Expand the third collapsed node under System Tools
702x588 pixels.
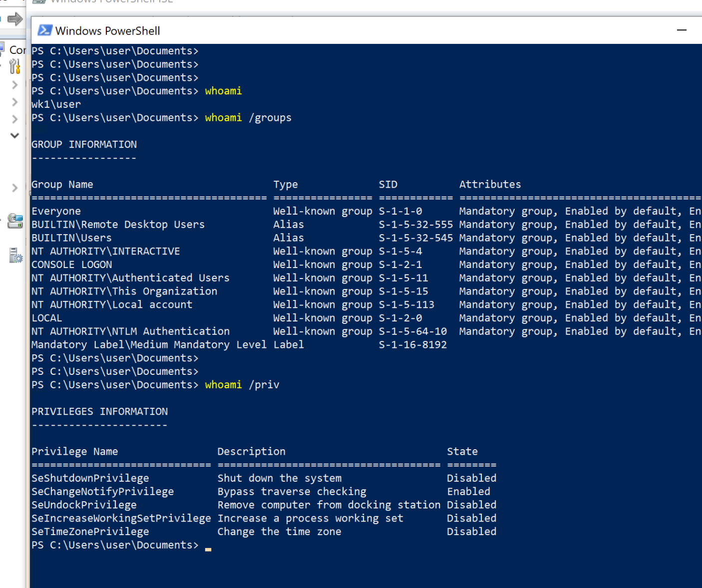15,119
